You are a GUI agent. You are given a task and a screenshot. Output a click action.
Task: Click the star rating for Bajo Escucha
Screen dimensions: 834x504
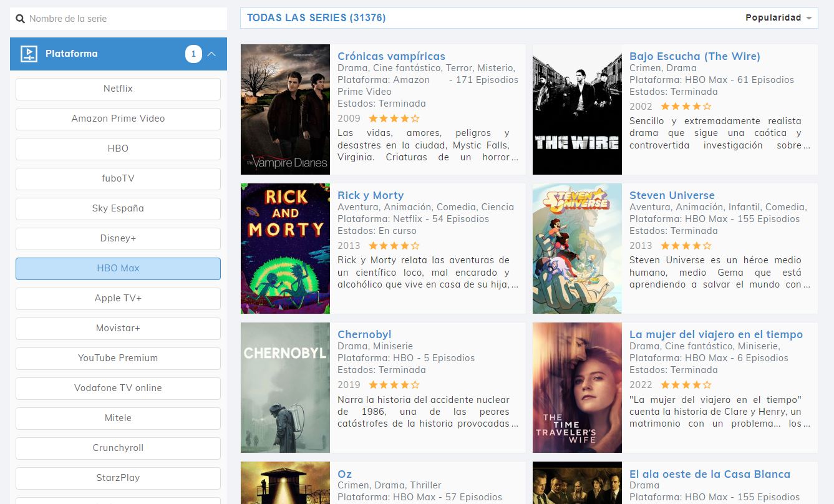pos(686,107)
